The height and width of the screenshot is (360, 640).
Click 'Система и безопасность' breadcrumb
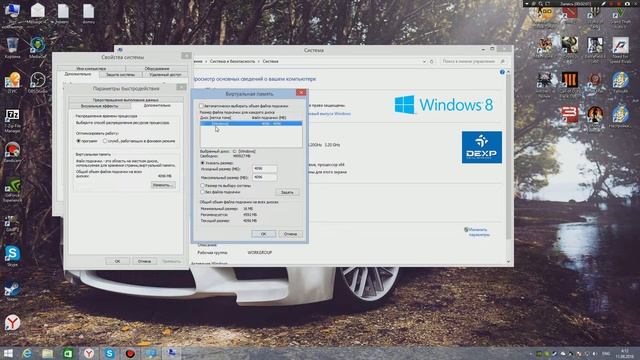click(232, 62)
